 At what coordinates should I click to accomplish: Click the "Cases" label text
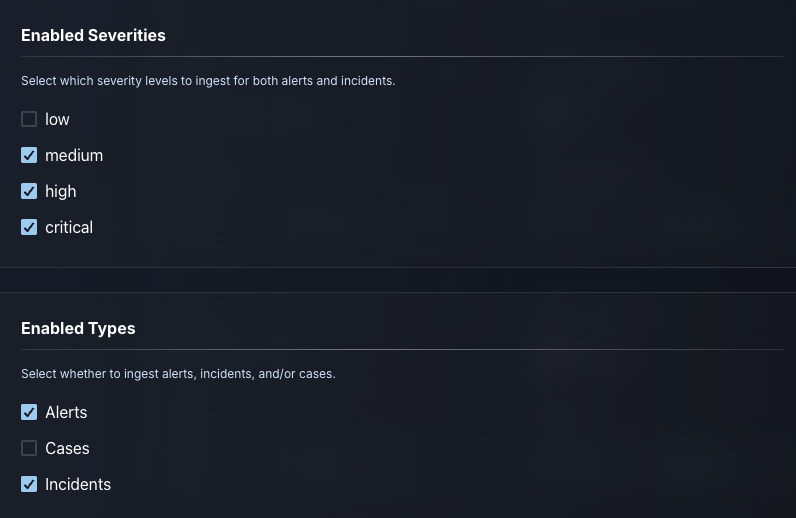click(67, 448)
